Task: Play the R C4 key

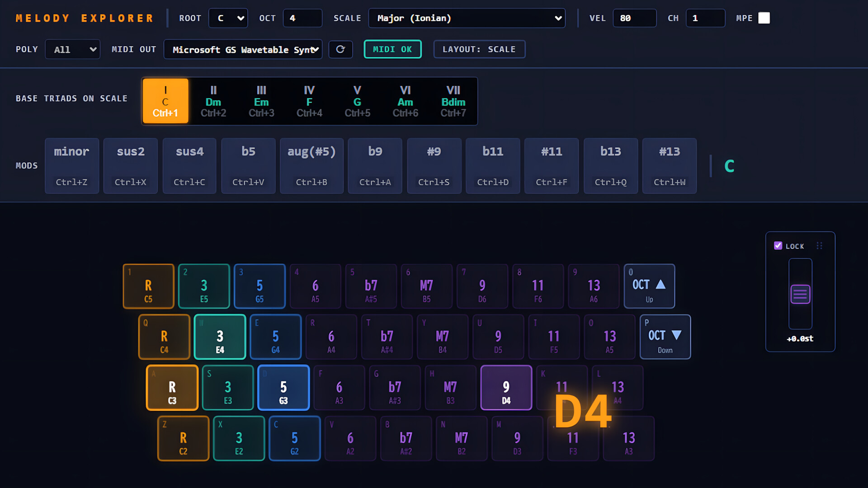Action: (164, 337)
